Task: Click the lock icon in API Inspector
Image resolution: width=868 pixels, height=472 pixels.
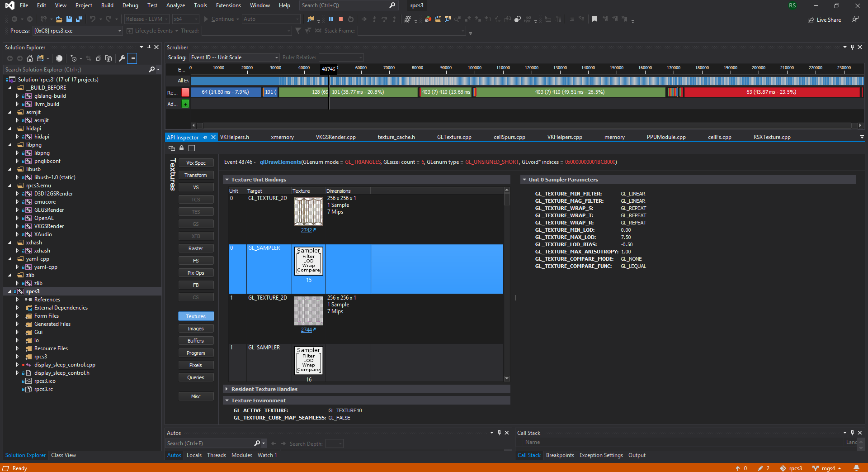Action: click(x=182, y=148)
